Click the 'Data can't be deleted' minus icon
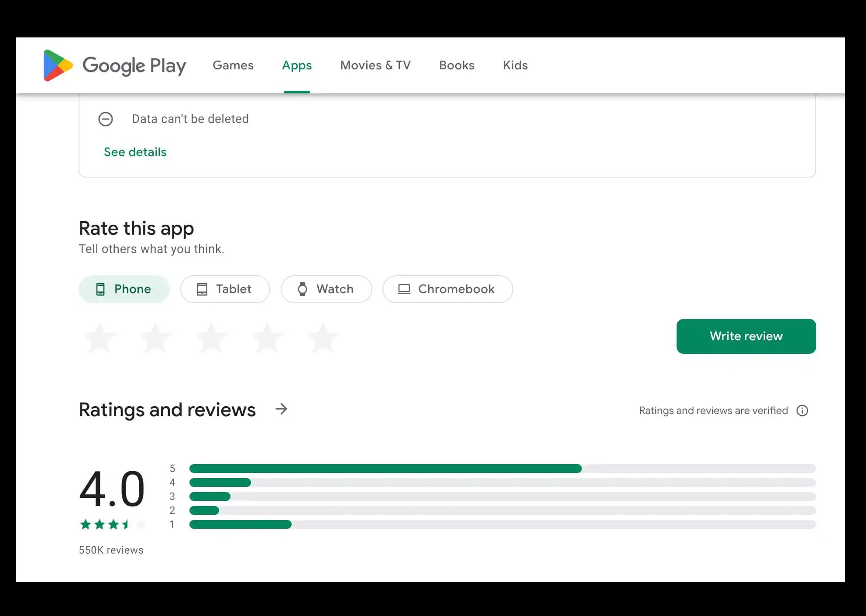This screenshot has width=866, height=616. coord(106,119)
